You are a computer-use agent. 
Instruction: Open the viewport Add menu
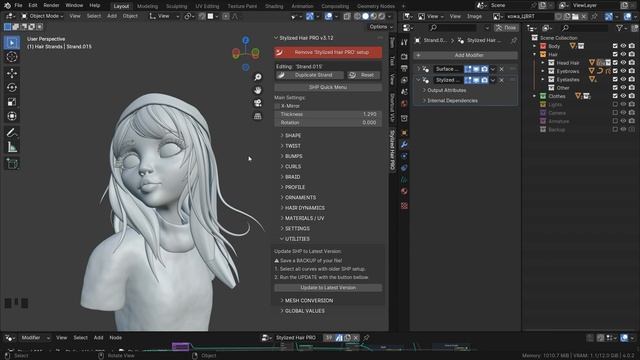point(111,16)
